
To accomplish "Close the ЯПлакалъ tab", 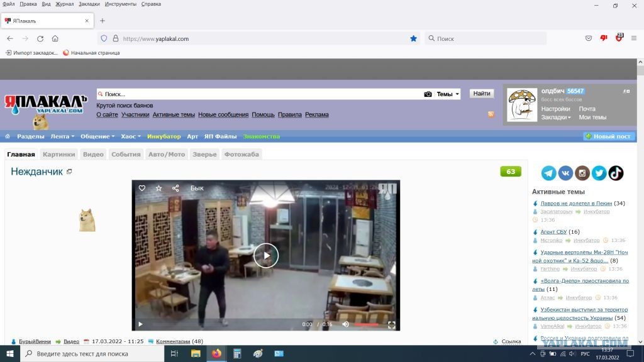I will tap(87, 21).
